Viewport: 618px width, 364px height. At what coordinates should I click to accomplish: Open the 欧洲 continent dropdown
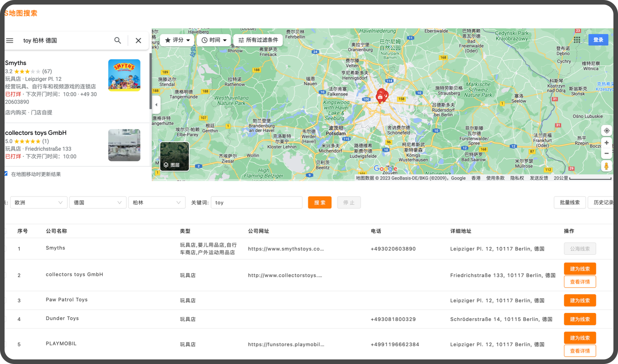click(38, 203)
